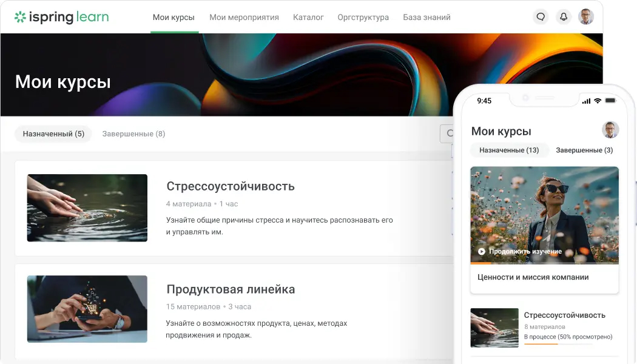Open the Продуктовая линейка course title

(x=231, y=289)
